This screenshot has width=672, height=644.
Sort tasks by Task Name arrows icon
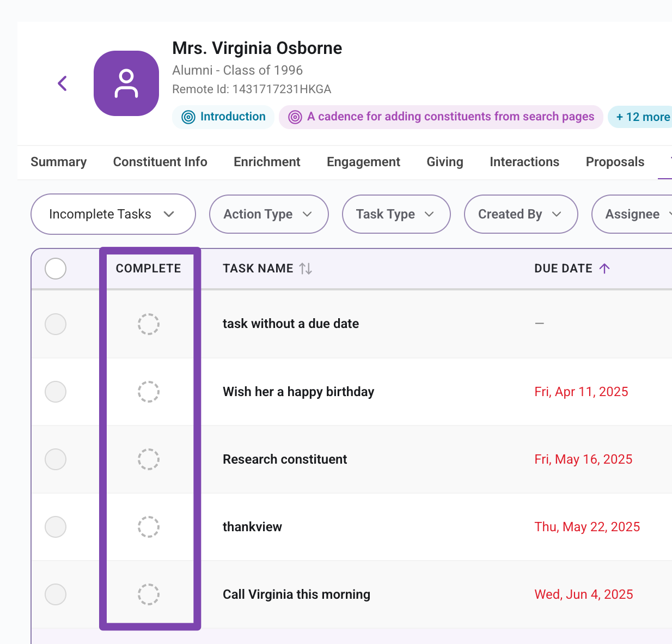(x=306, y=269)
